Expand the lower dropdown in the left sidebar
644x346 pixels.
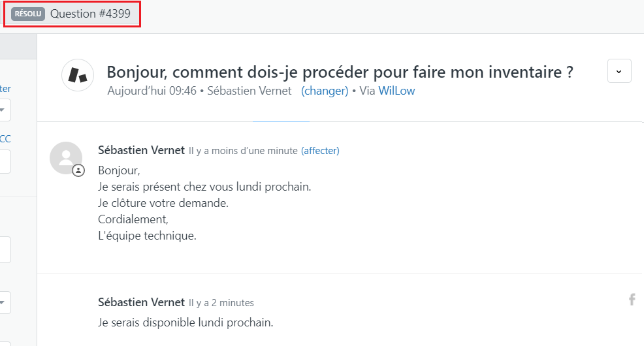[x=4, y=302]
